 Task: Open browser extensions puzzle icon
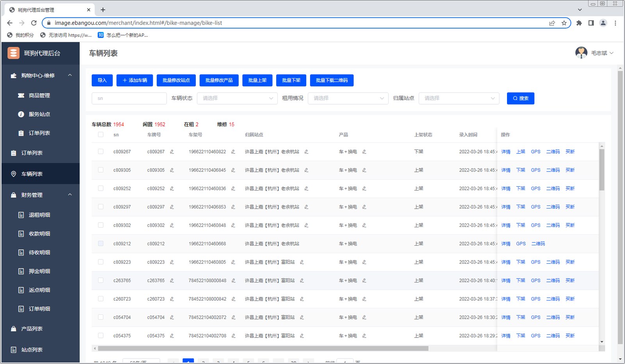[x=579, y=23]
